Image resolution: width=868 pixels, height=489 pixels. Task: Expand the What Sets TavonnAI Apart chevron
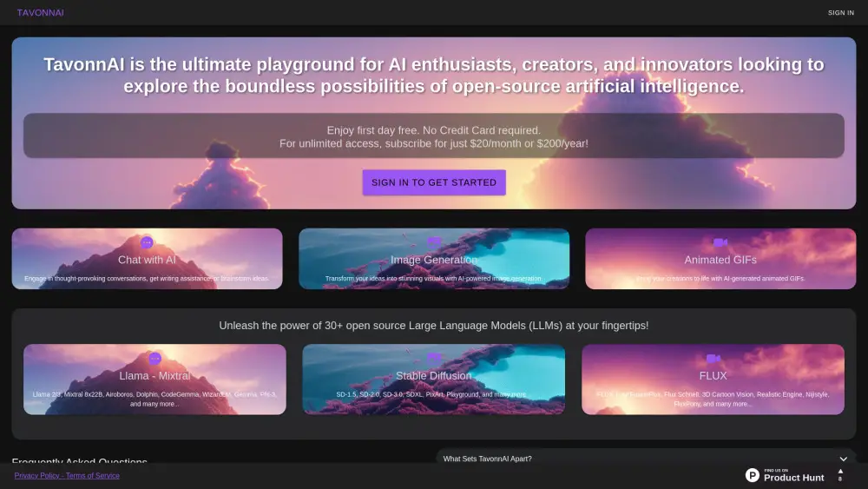[843, 459]
